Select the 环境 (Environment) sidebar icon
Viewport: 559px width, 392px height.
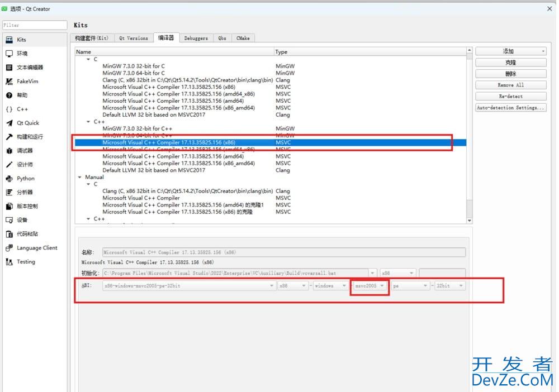[10, 54]
